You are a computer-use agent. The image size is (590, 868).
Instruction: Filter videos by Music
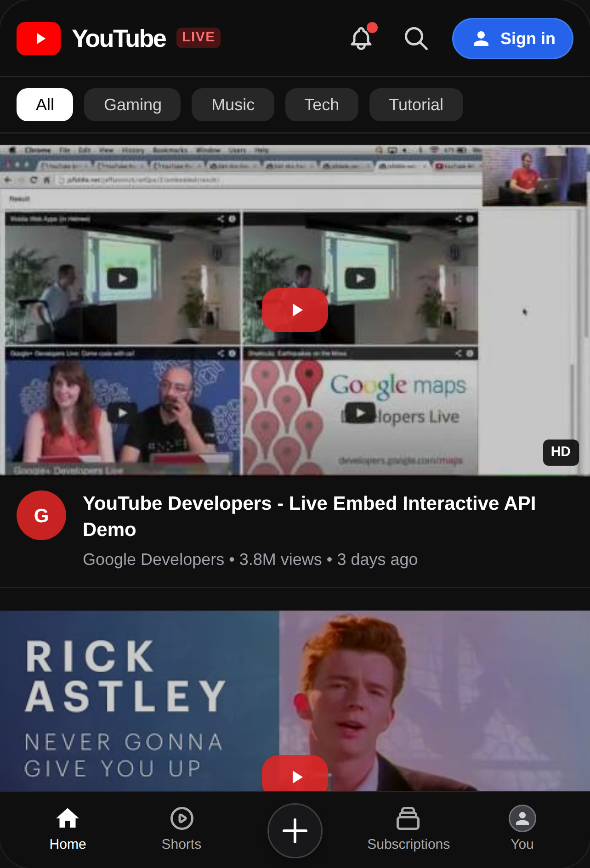tap(233, 105)
